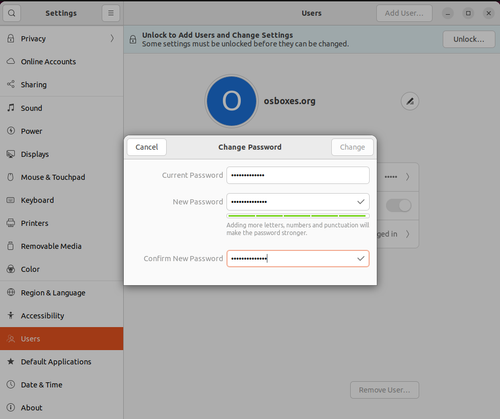The height and width of the screenshot is (419, 500).
Task: Open Printers settings
Action: pyautogui.click(x=62, y=223)
